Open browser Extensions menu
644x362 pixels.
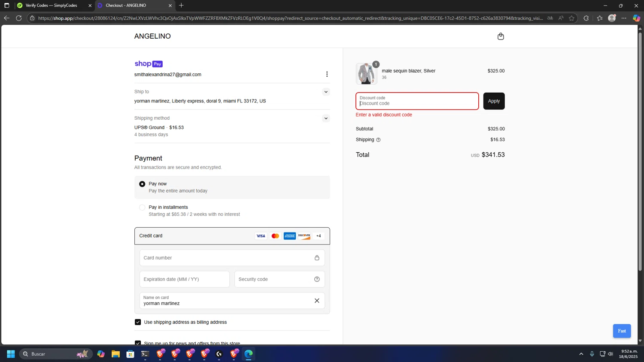click(586, 18)
